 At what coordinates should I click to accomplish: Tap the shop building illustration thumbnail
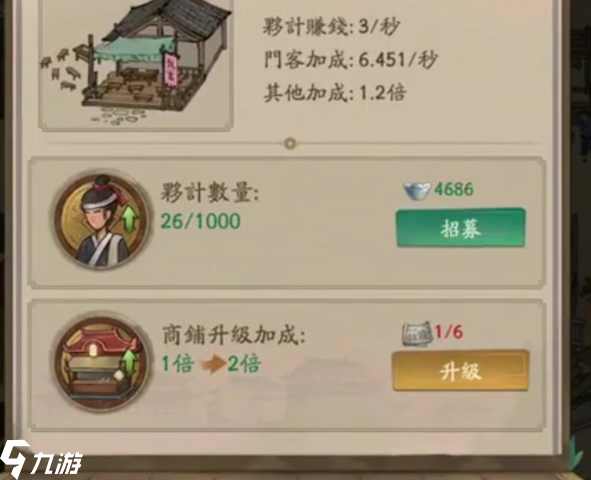(136, 64)
